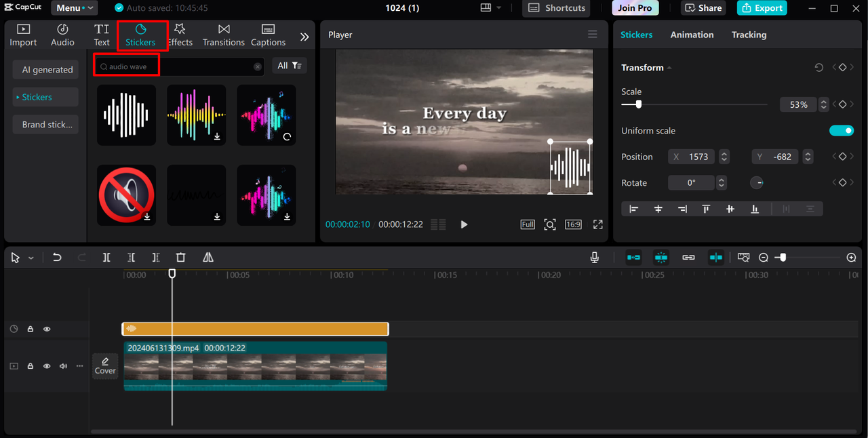
Task: Open the Shortcuts panel
Action: pyautogui.click(x=556, y=8)
